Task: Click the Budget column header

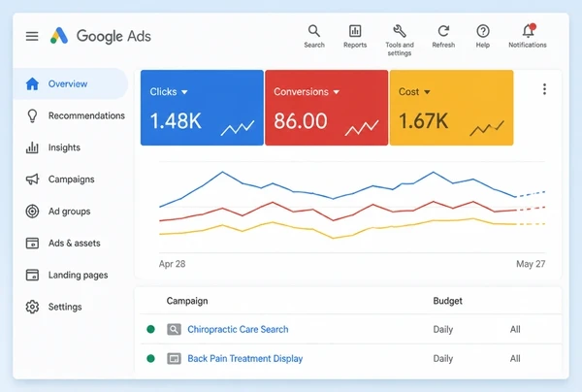Action: pos(447,301)
